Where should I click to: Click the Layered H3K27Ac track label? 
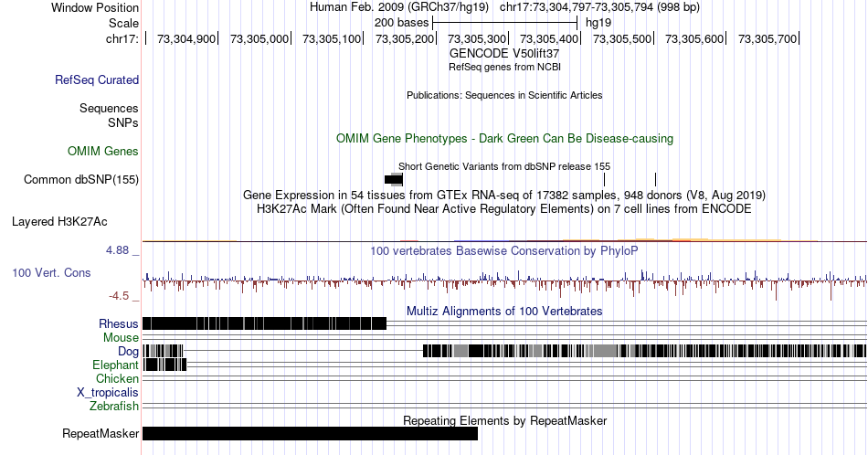point(59,221)
